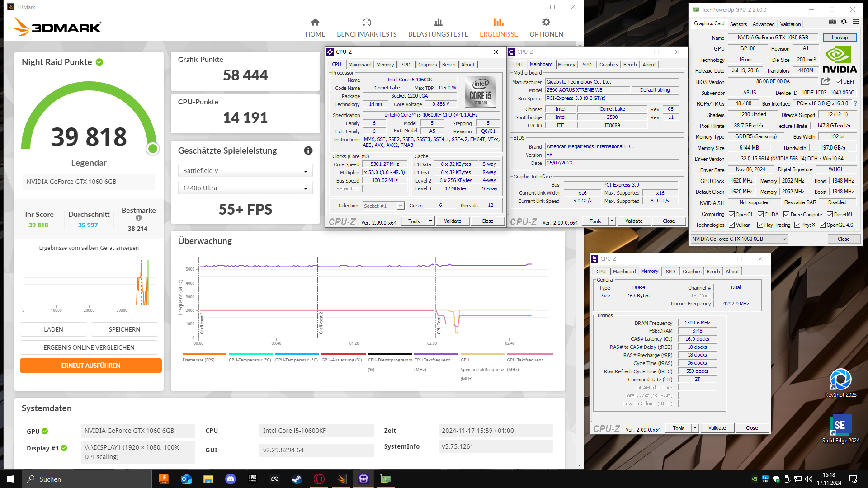Click LADEN button
This screenshot has height=488, width=868.
53,329
